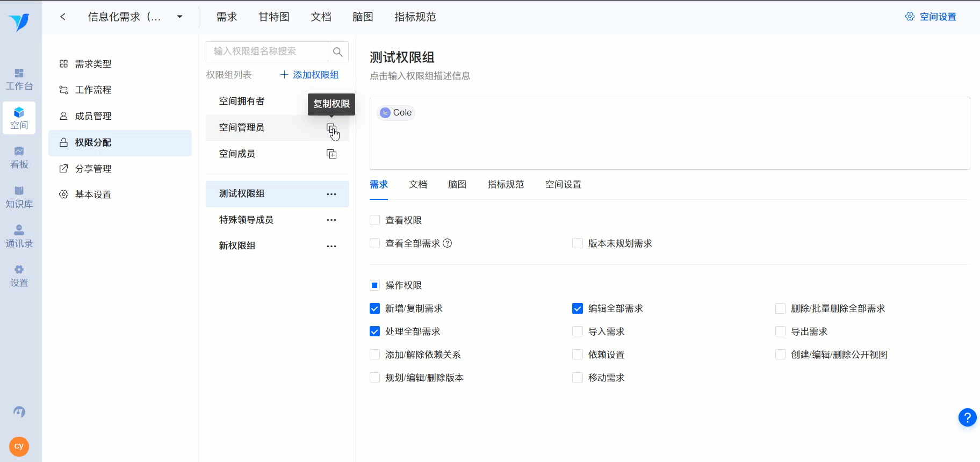Screen dimensions: 980x462
Task: Open the orange cy user avatar
Action: click(x=19, y=446)
